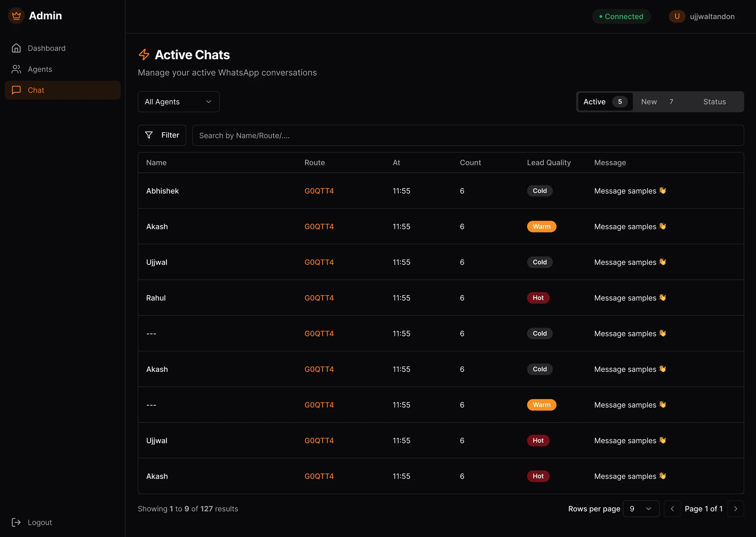Click the 11:55 time in Abhishek's row
The image size is (756, 537).
402,191
